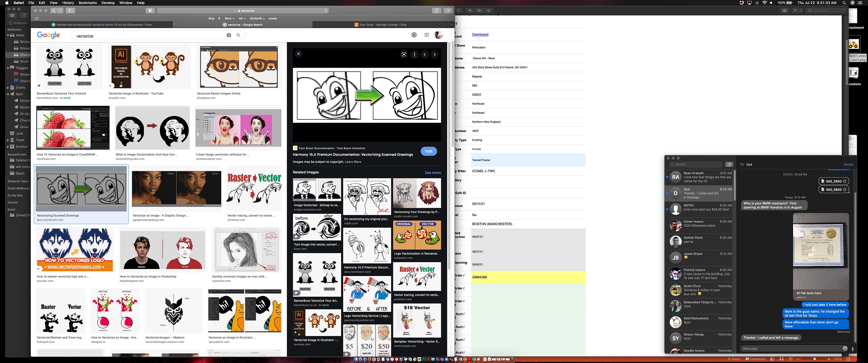Adjust the zoom slider in the status bar

[814, 359]
